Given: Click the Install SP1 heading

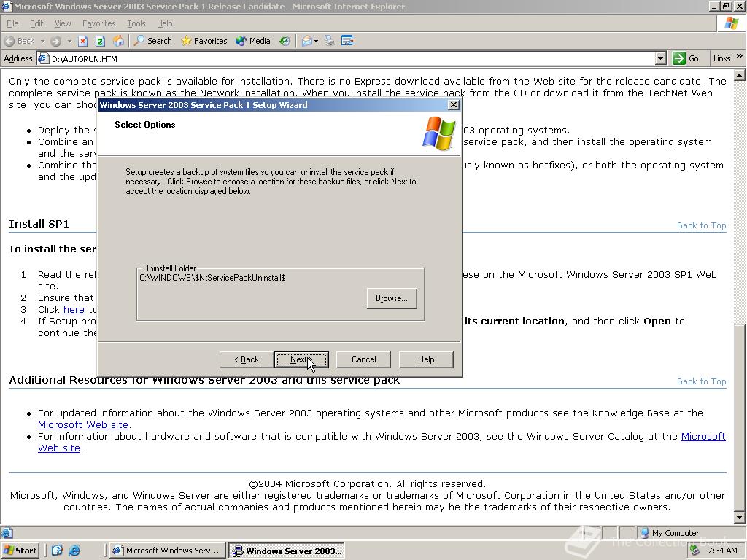Looking at the screenshot, I should tap(39, 224).
